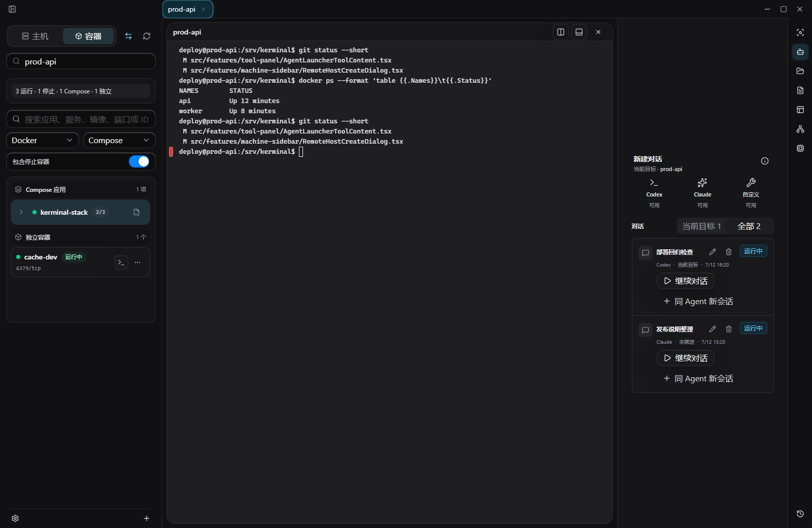Split the terminal pane horizontally

pos(579,32)
